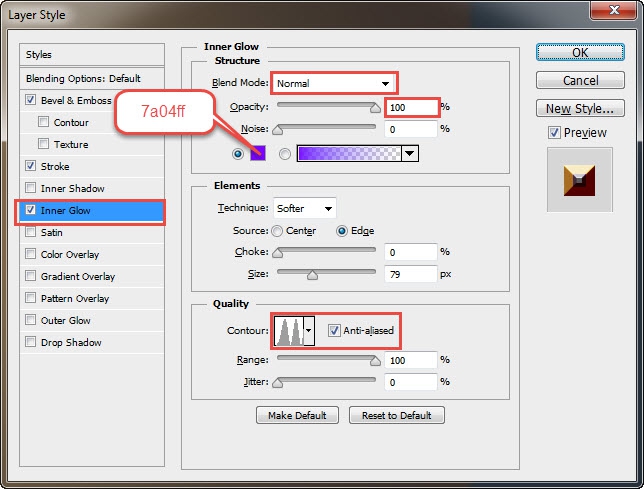Click the Make Default button
This screenshot has width=644, height=489.
(297, 416)
